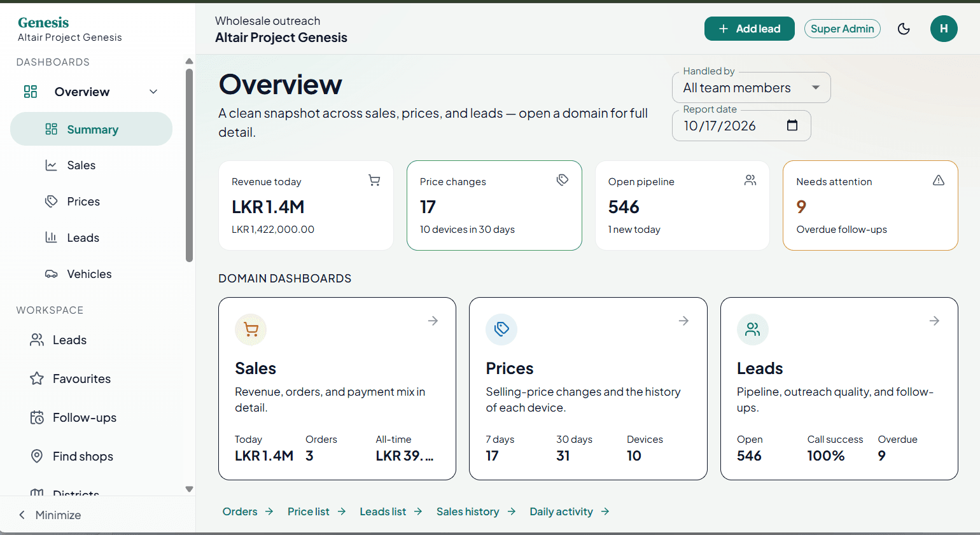Follow the Price list quick link
Screen dimensions: 980x535
(x=316, y=511)
